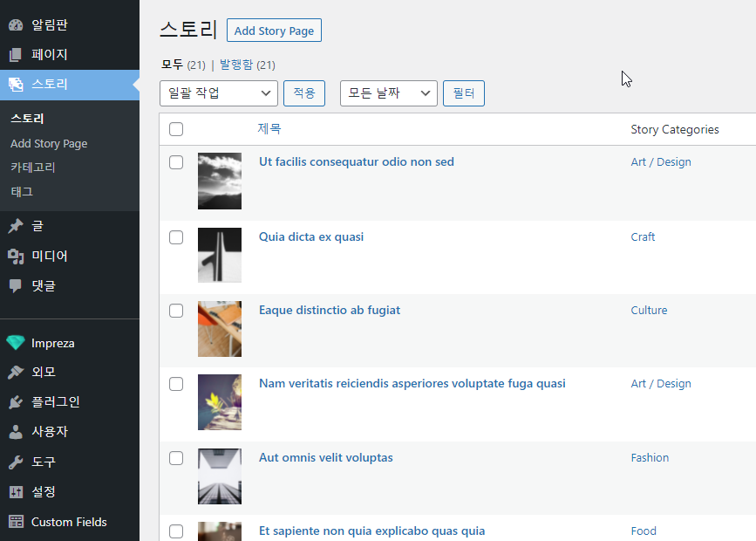This screenshot has height=541, width=756.
Task: Show 모두 (21) all stories filter
Action: (183, 65)
